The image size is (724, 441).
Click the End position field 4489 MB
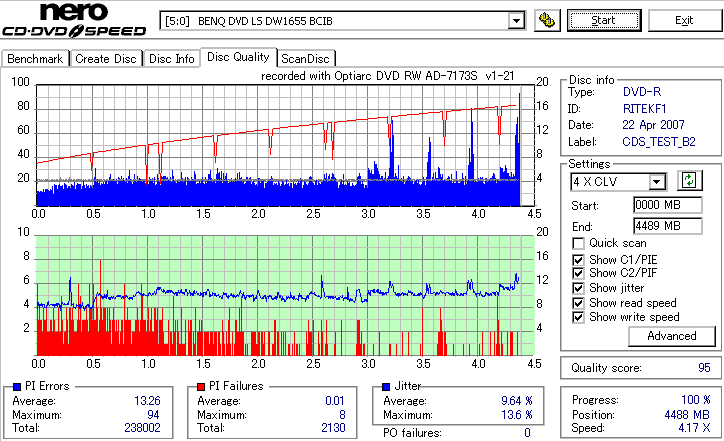tap(668, 226)
